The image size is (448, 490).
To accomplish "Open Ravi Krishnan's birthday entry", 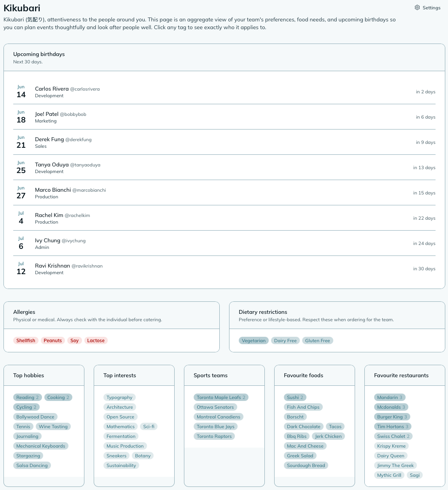I will pyautogui.click(x=224, y=269).
